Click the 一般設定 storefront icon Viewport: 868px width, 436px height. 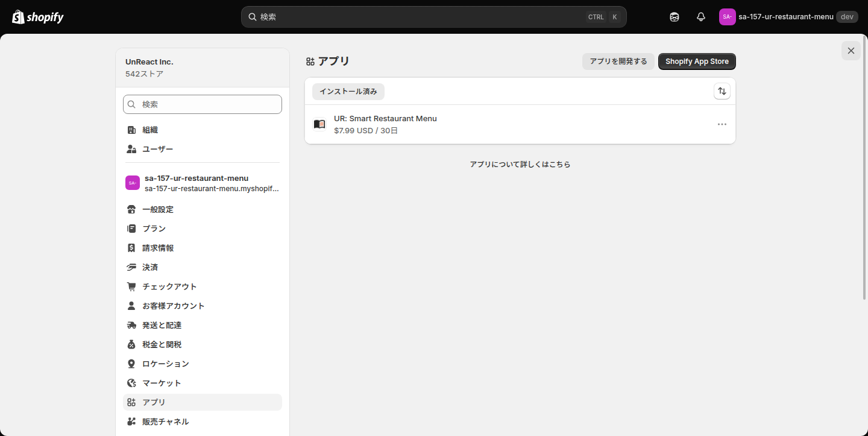[131, 209]
